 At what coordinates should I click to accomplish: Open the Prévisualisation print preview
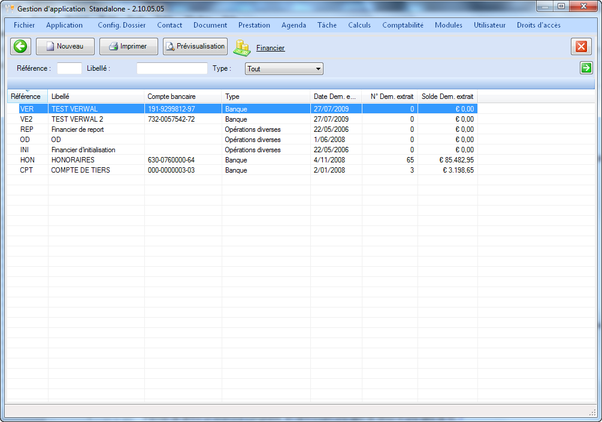(196, 46)
